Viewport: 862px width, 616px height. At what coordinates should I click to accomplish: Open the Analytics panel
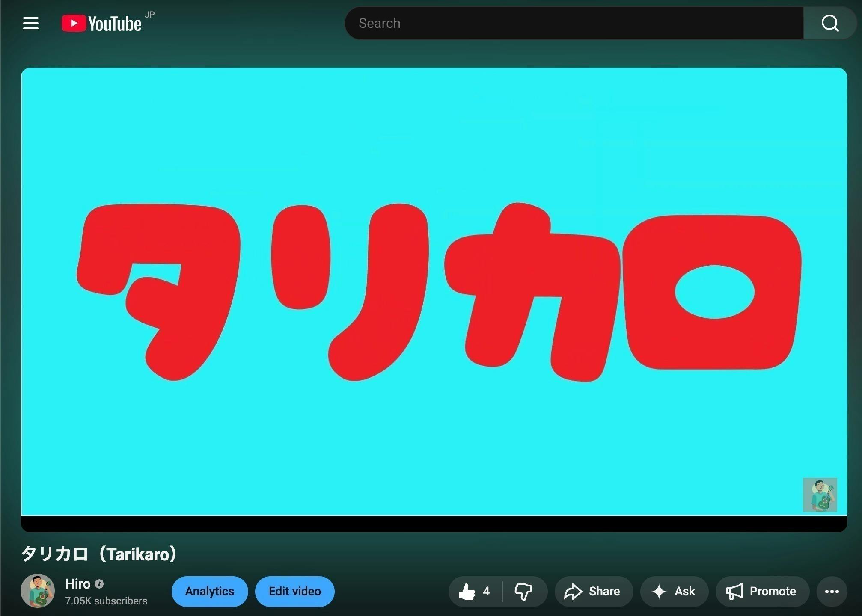pyautogui.click(x=209, y=591)
